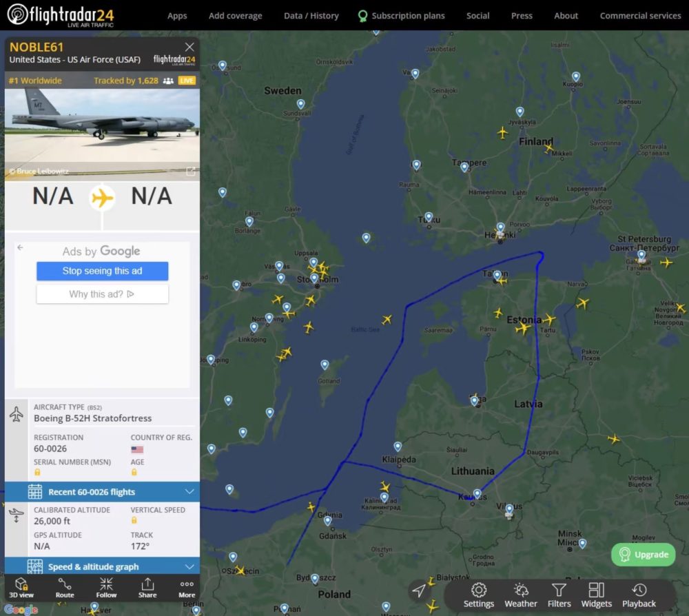Click the flightradar24 logo to go home
689x616 pixels.
click(61, 15)
